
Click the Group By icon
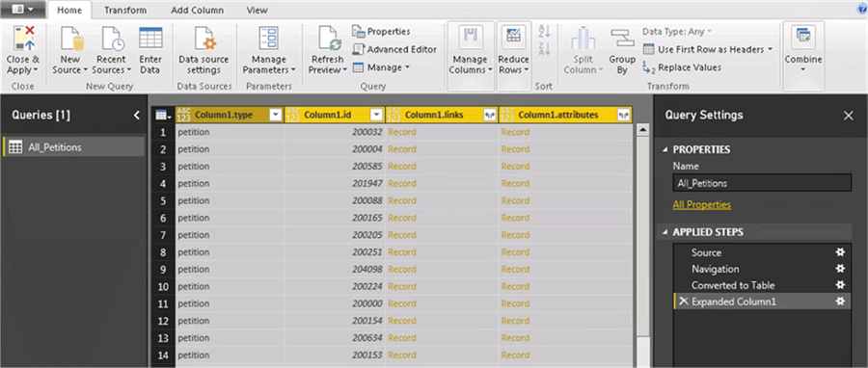622,39
